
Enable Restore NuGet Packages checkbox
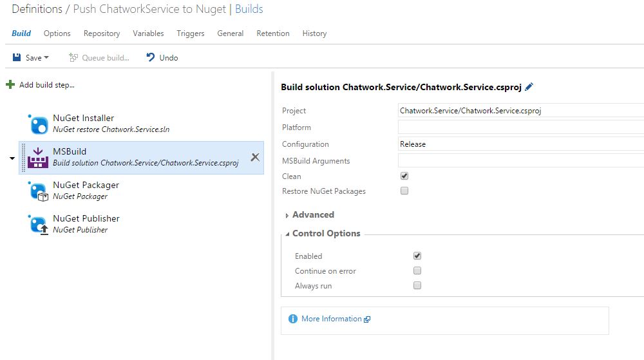pyautogui.click(x=404, y=191)
